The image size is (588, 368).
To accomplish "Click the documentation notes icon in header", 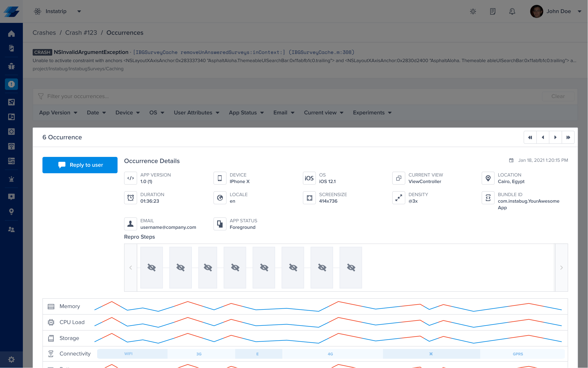I will coord(492,11).
